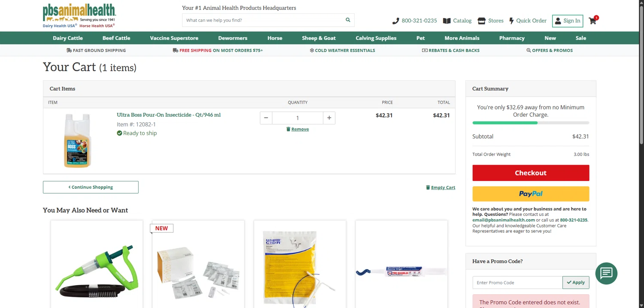The width and height of the screenshot is (644, 308).
Task: Click the Offers & Promos magnifier icon
Action: pyautogui.click(x=529, y=50)
